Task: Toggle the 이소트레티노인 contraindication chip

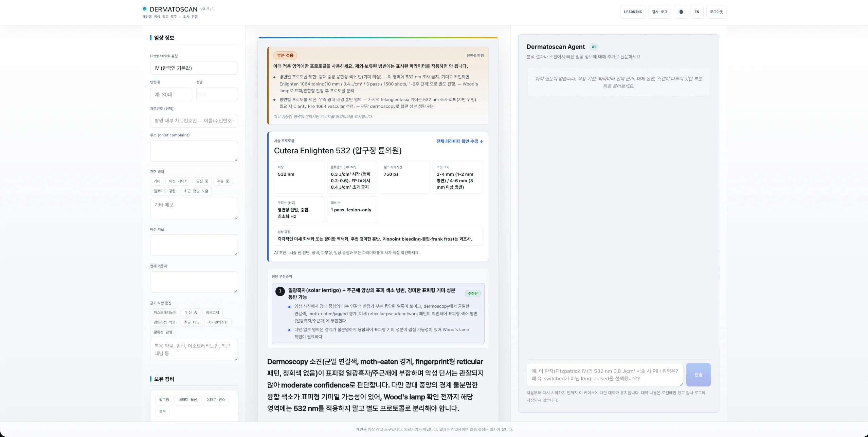Action: pyautogui.click(x=165, y=312)
